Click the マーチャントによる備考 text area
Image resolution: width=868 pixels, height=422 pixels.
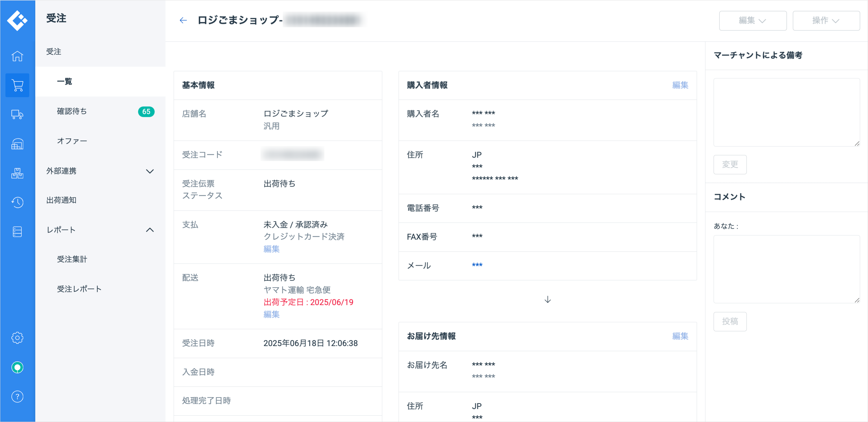[x=786, y=112]
